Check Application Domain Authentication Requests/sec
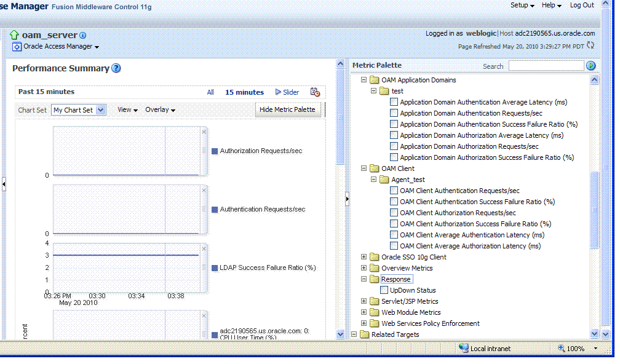This screenshot has width=620, height=364. point(394,113)
